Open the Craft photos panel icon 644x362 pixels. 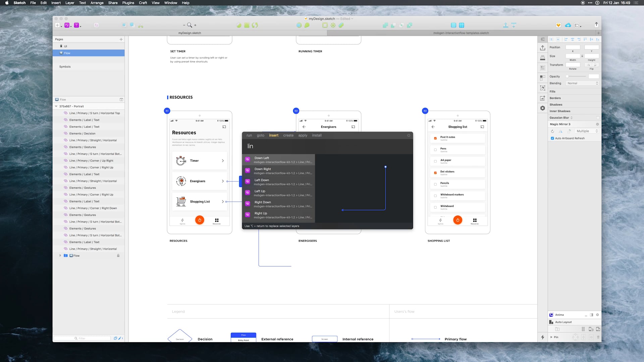coord(543,98)
